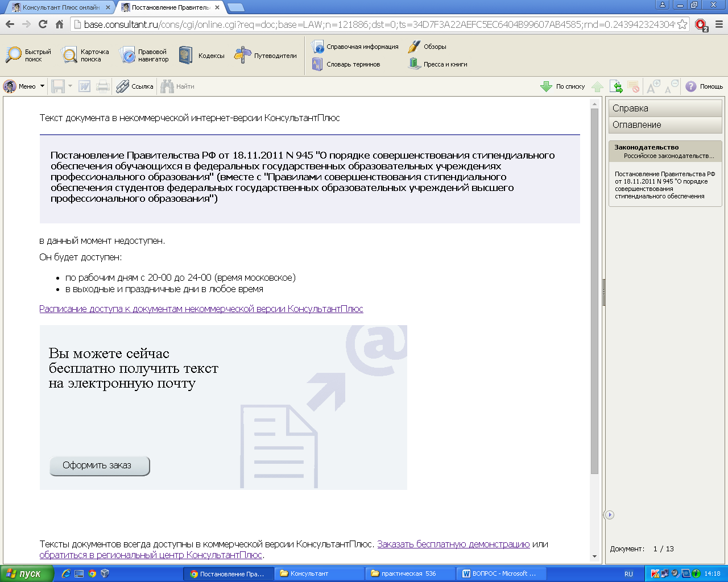Click Заказать бесплатную демонстрацию link
728x582 pixels.
tap(453, 544)
